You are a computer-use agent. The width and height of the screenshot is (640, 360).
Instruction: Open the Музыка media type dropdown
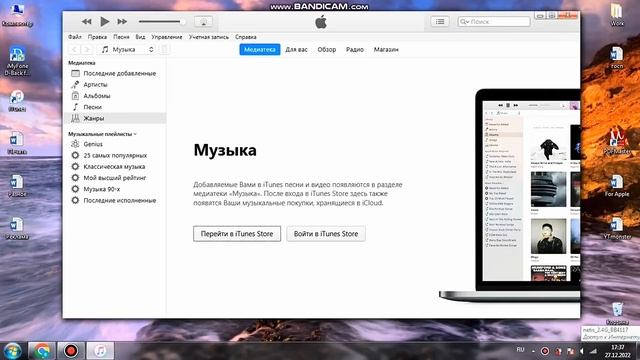tap(127, 49)
